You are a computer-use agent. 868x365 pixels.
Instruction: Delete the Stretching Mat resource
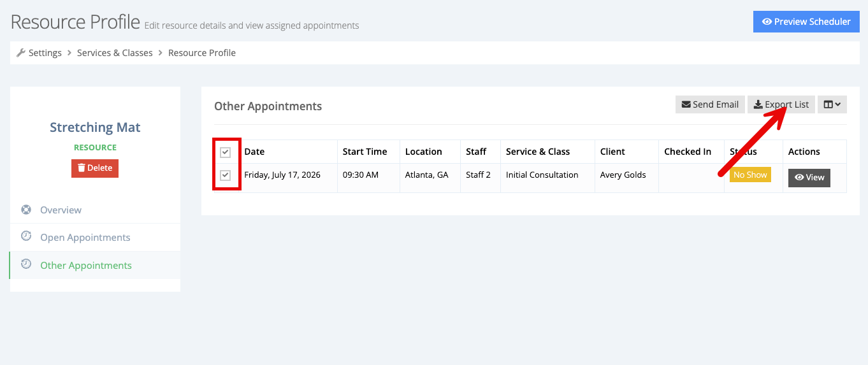95,168
